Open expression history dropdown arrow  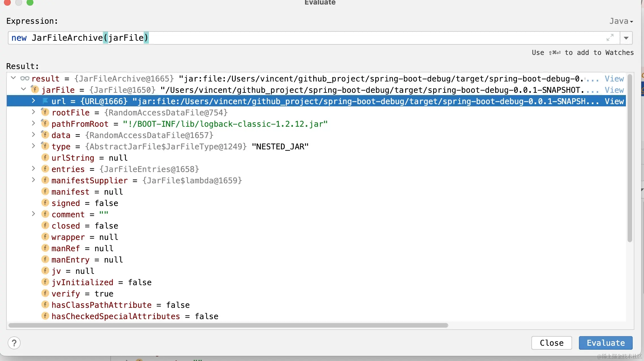coord(626,38)
